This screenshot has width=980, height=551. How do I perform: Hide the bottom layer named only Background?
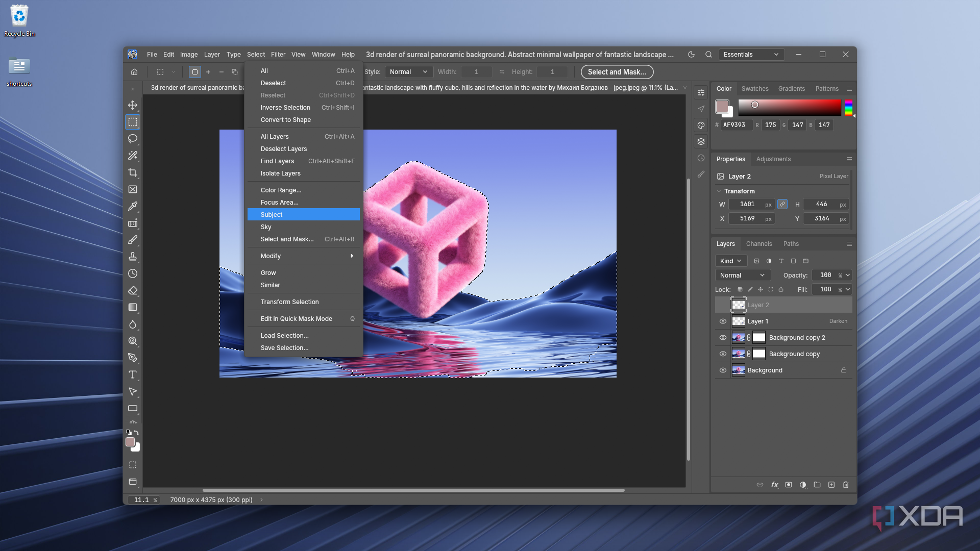[x=723, y=370]
